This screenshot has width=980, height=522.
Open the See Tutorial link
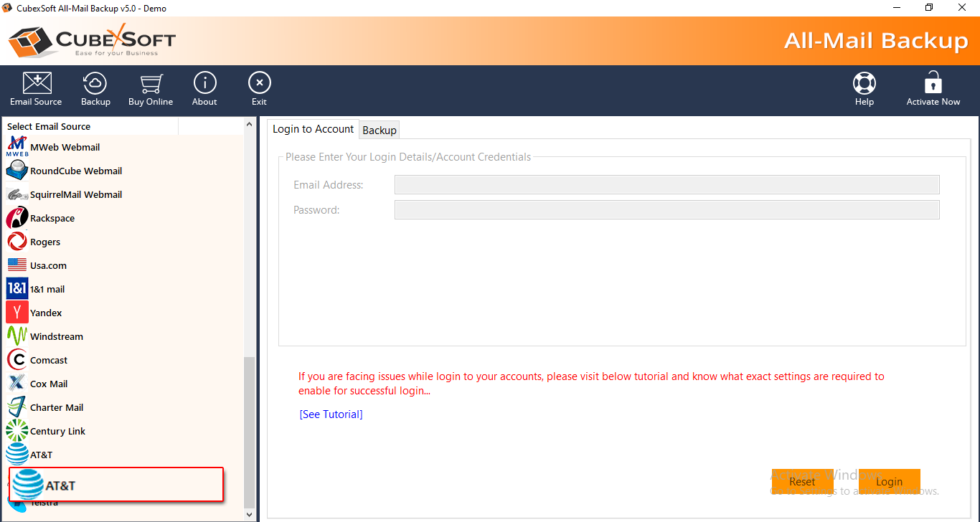(x=331, y=414)
